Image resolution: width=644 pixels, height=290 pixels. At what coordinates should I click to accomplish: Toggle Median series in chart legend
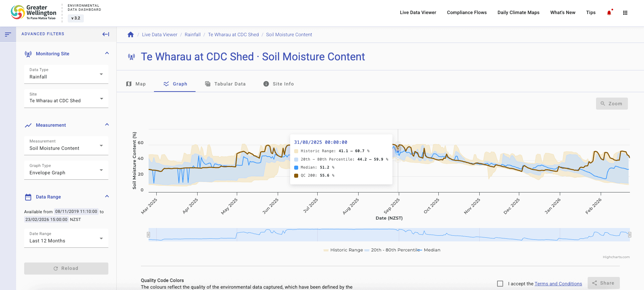pyautogui.click(x=432, y=250)
